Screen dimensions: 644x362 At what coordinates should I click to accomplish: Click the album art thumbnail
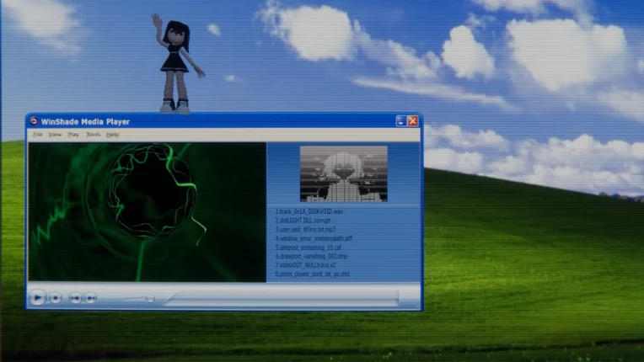pyautogui.click(x=343, y=173)
